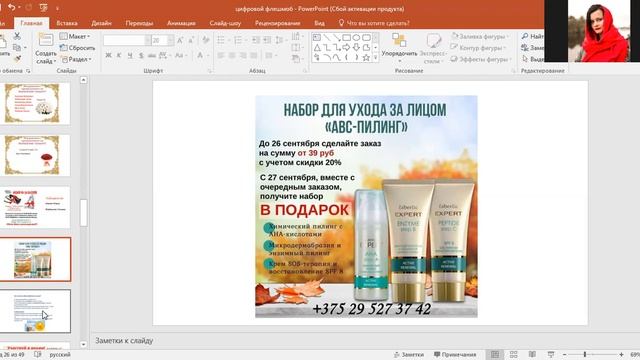
Task: Toggle the Заметки notes pane
Action: (409, 354)
